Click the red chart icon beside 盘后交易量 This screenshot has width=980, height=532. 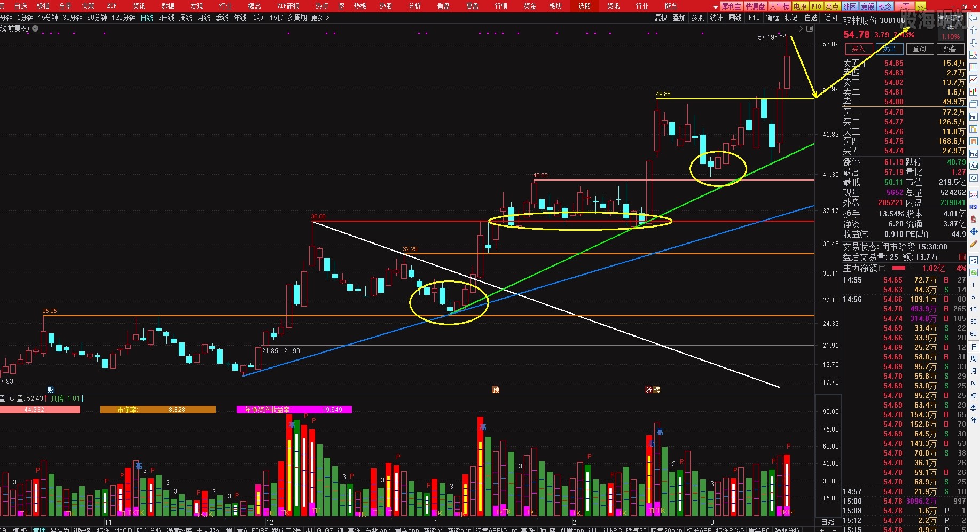pos(962,257)
